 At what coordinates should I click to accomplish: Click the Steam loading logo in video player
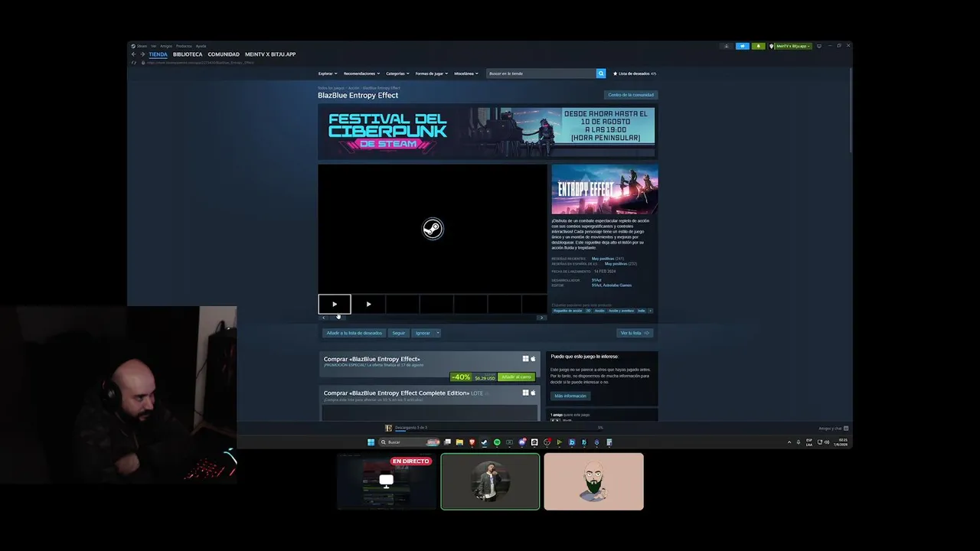click(433, 229)
